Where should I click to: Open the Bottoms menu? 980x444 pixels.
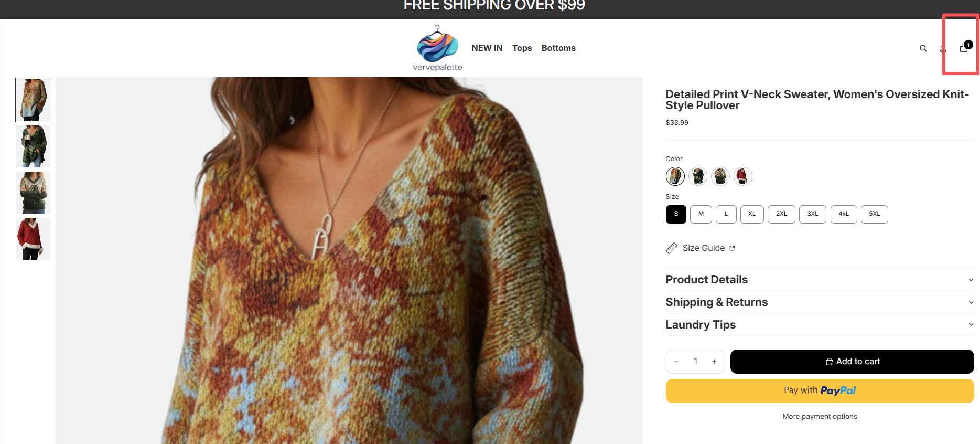coord(558,48)
